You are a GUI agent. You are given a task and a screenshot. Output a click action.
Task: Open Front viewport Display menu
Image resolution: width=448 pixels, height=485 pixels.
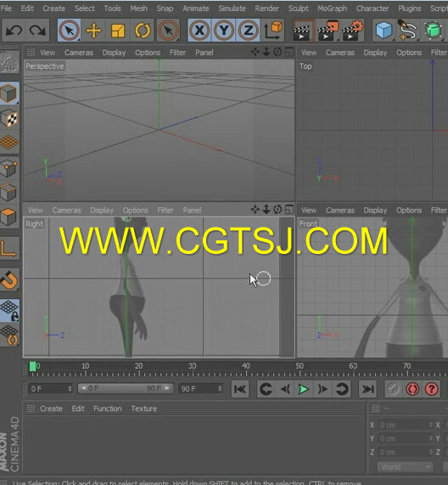(375, 211)
